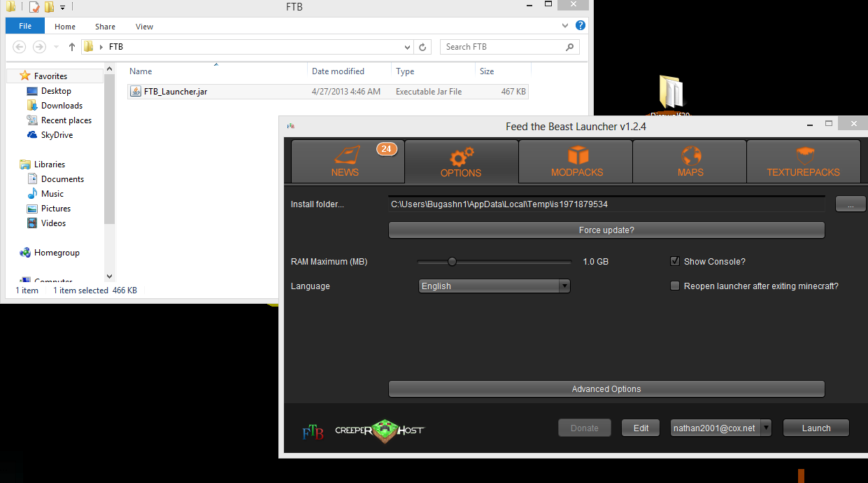868x483 pixels.
Task: Click the FTB logo in launcher footer
Action: coord(313,432)
